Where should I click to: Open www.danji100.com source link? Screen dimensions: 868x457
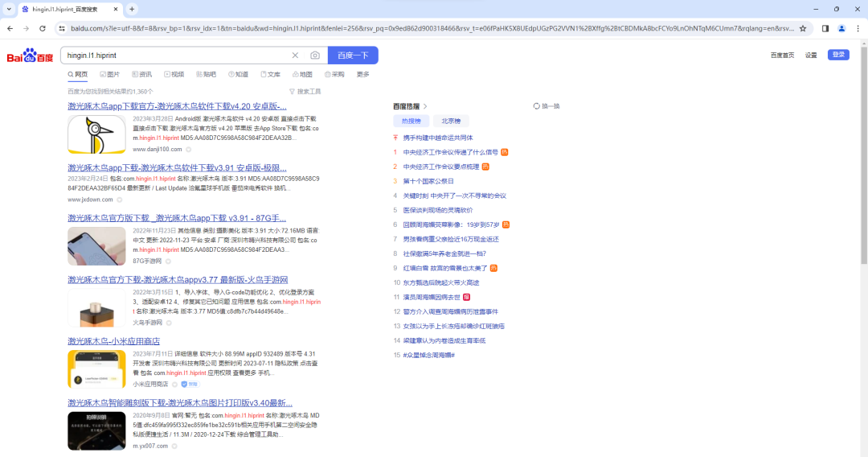[158, 150]
